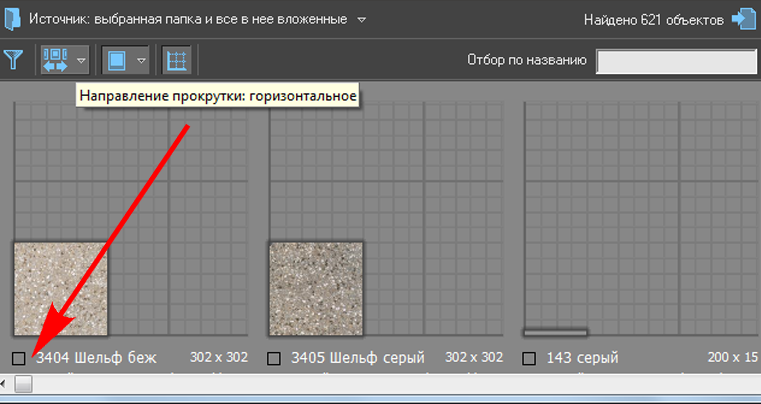
Task: Click the Найдено 621 объектов text
Action: click(654, 20)
